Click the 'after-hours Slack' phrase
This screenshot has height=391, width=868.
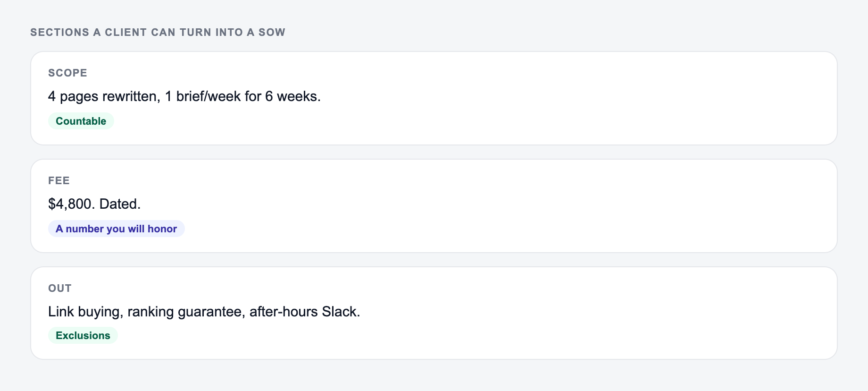point(304,312)
